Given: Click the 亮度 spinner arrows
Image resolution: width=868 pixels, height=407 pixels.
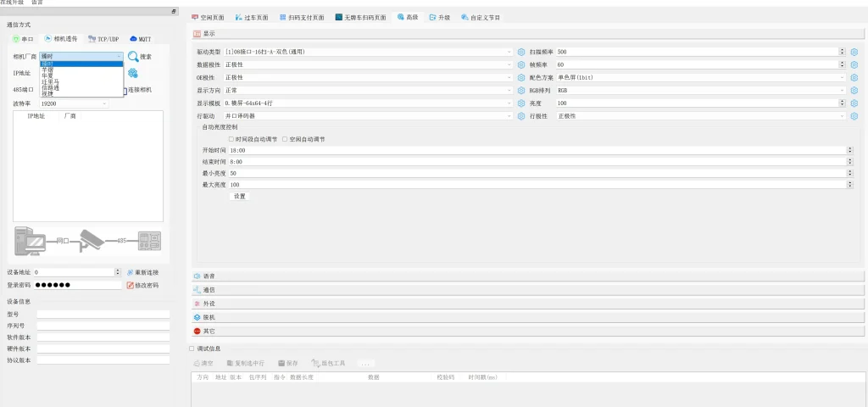Looking at the screenshot, I should 842,103.
